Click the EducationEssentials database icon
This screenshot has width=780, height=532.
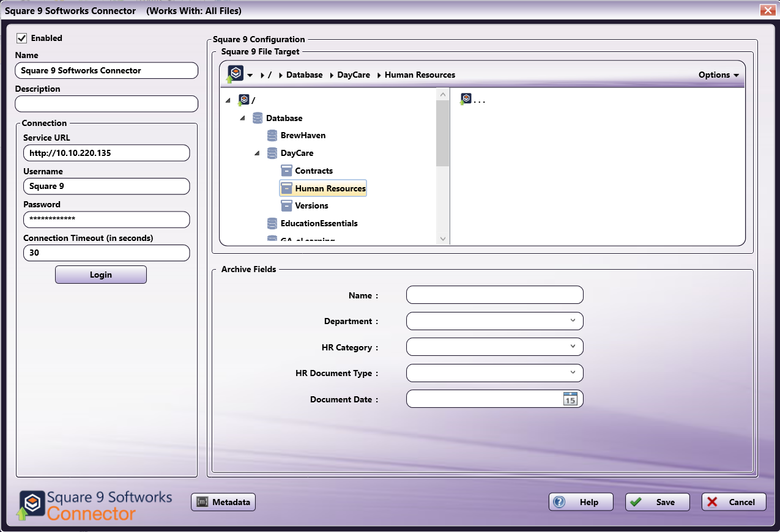click(272, 224)
